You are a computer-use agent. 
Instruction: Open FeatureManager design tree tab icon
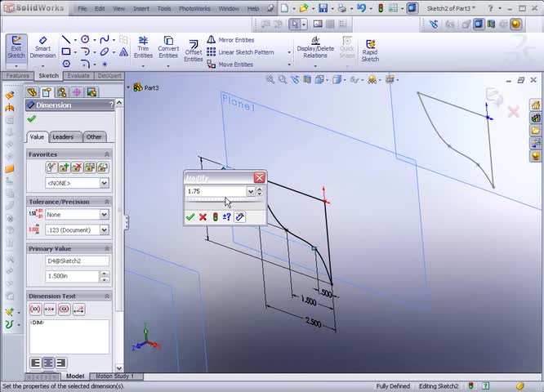click(32, 92)
